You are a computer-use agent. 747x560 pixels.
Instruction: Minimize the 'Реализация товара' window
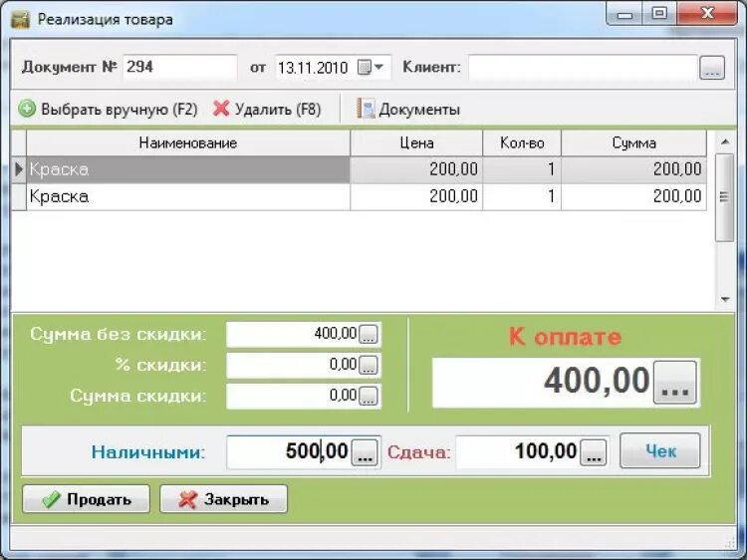click(x=624, y=14)
